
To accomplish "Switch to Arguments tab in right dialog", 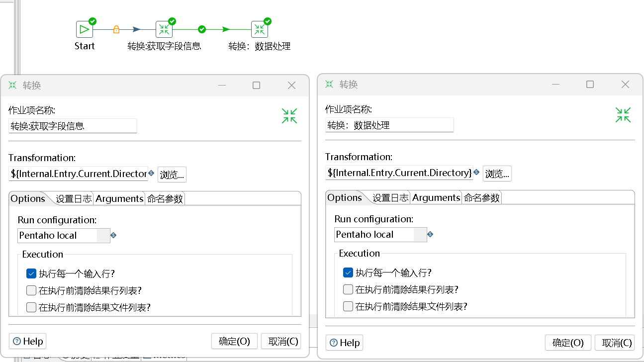I will [436, 197].
